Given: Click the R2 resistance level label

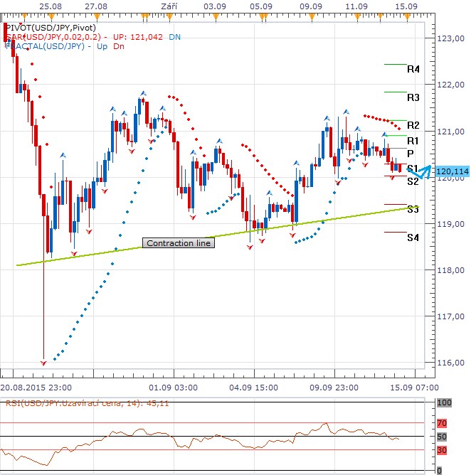Looking at the screenshot, I should tap(413, 126).
